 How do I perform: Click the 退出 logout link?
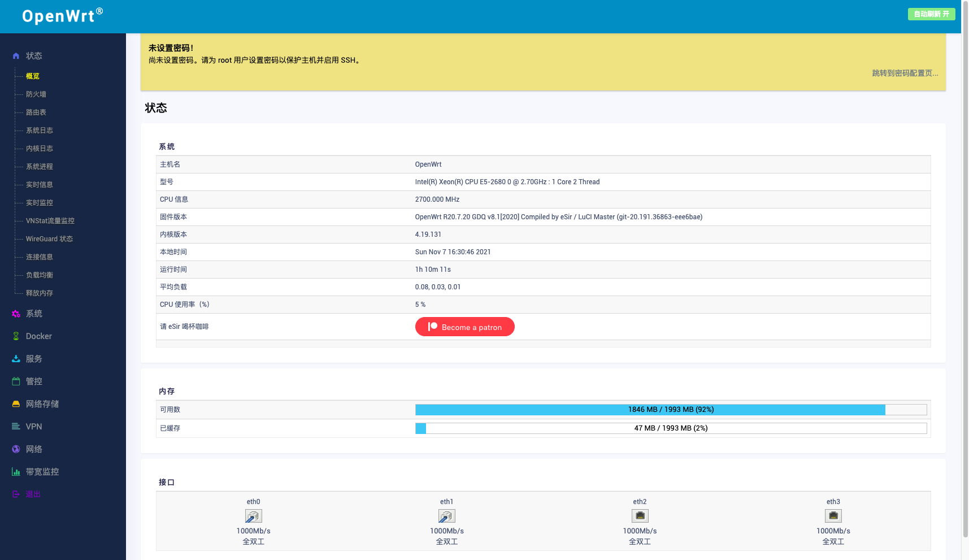[x=33, y=494]
